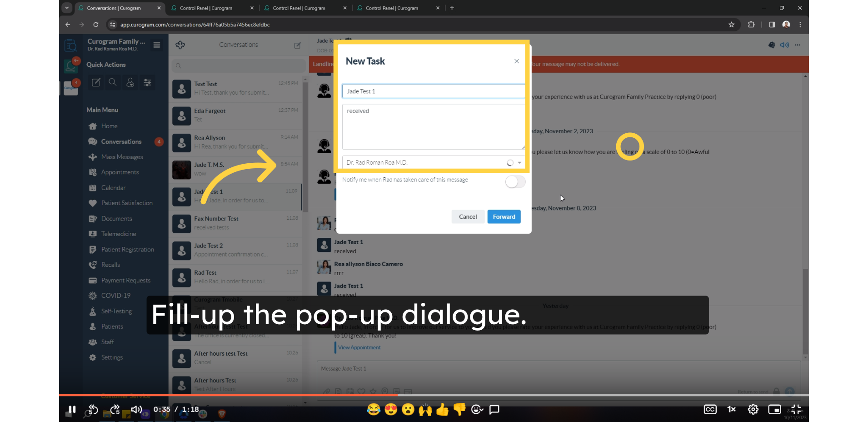The width and height of the screenshot is (868, 422).
Task: Open Appointments in the main menu
Action: coord(120,172)
